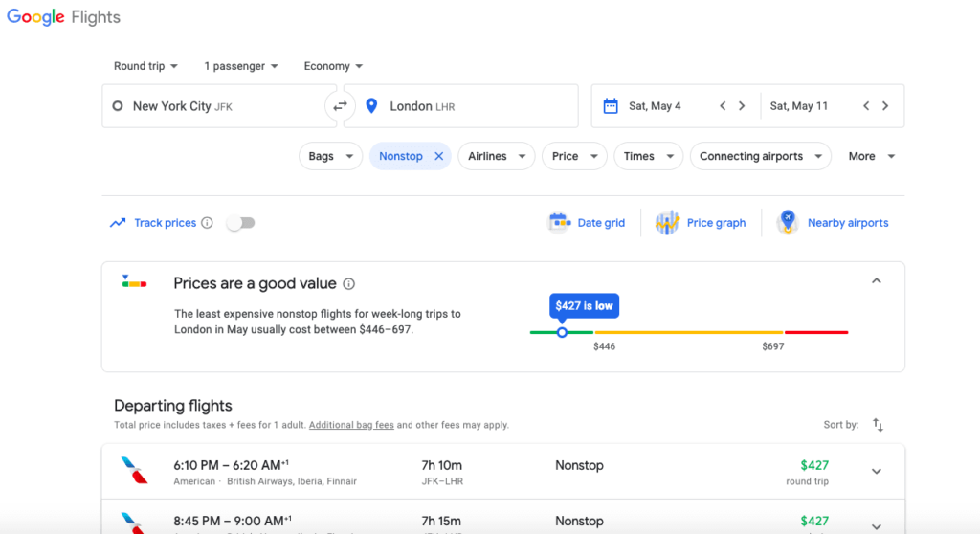
Task: Click the Nearby airports icon
Action: coord(788,222)
